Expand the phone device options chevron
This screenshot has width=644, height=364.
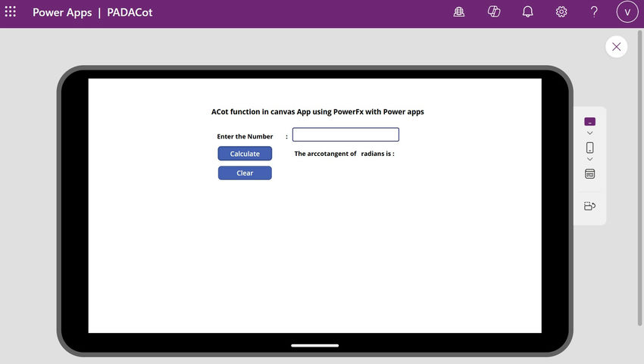point(589,159)
